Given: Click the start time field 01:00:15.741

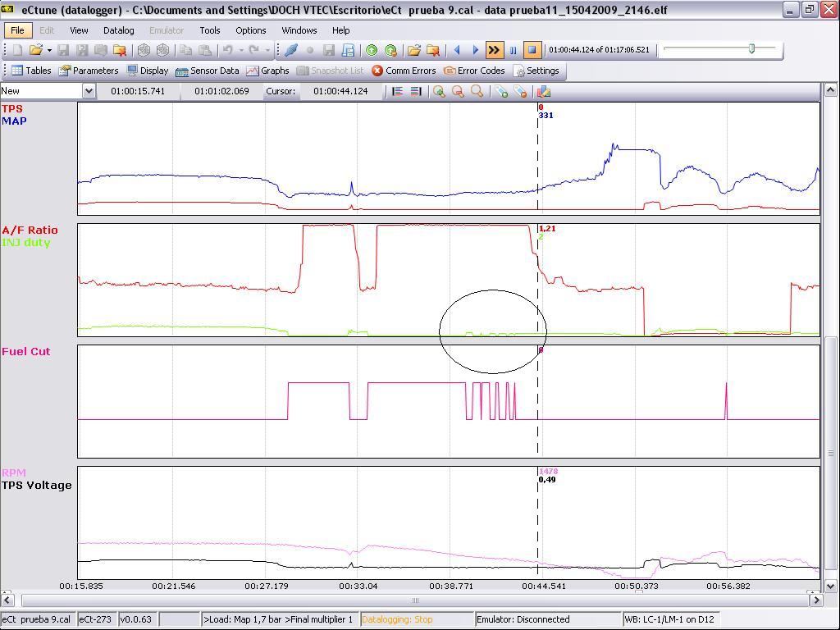Looking at the screenshot, I should click(x=138, y=91).
